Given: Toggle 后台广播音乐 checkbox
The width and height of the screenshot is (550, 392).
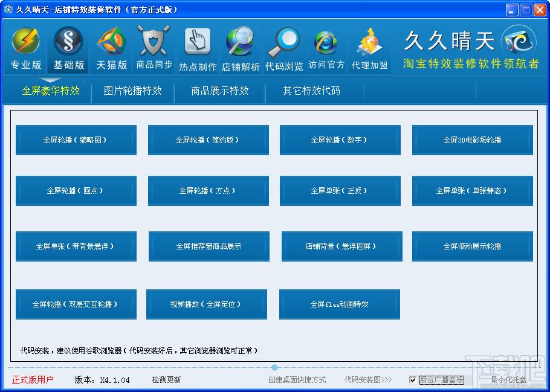Looking at the screenshot, I should [x=413, y=380].
